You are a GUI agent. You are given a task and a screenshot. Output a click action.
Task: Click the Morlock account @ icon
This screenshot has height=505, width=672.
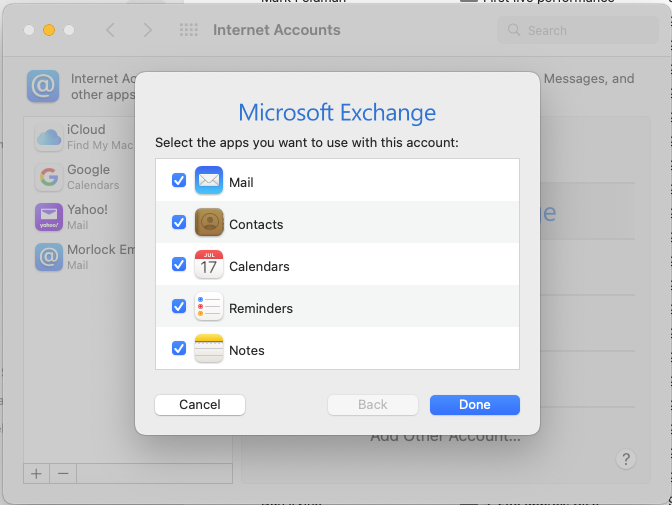tap(49, 257)
